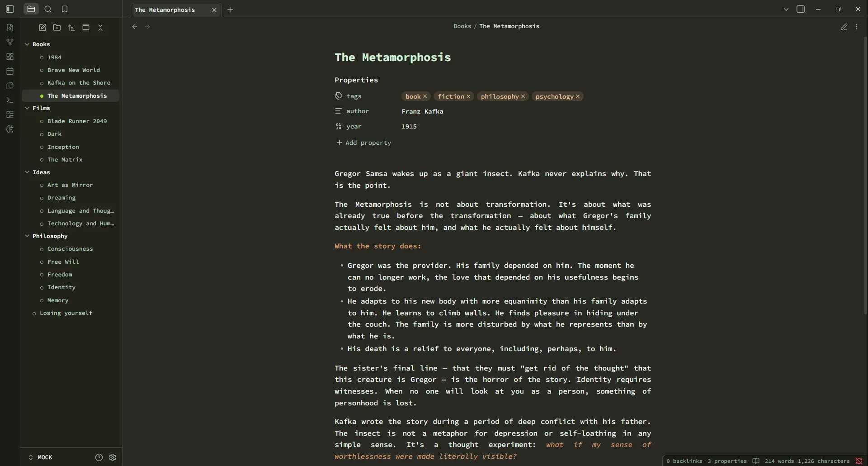This screenshot has width=868, height=466.
Task: Collapse the Books folder
Action: 27,44
